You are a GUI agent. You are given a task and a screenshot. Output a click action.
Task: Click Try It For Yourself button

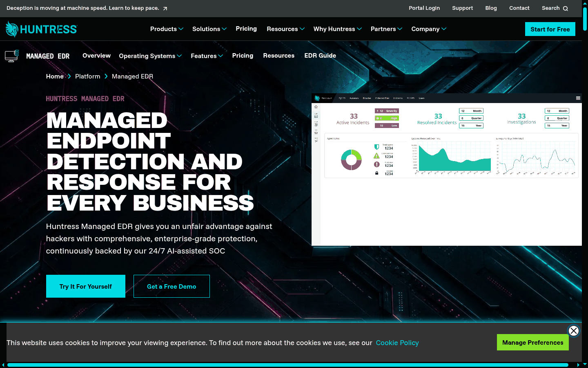86,286
